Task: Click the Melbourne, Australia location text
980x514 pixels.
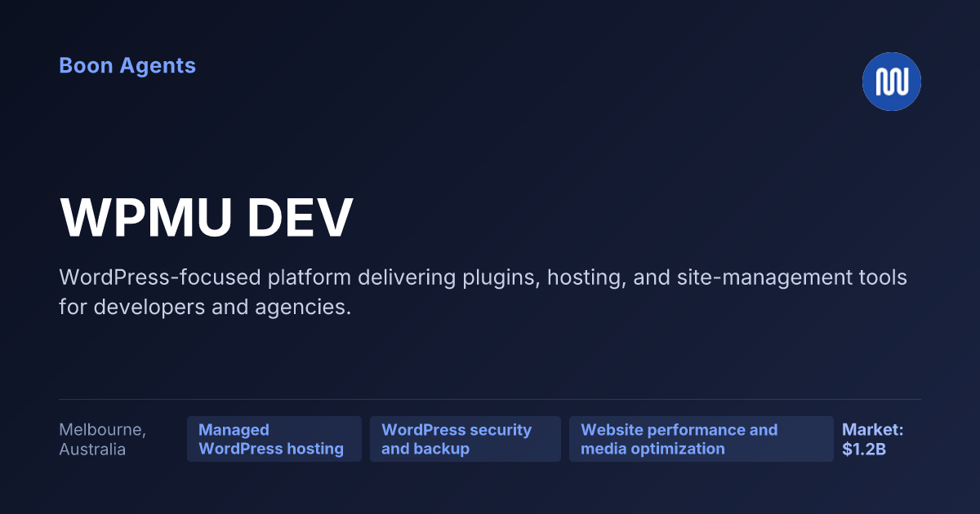Action: pyautogui.click(x=103, y=439)
